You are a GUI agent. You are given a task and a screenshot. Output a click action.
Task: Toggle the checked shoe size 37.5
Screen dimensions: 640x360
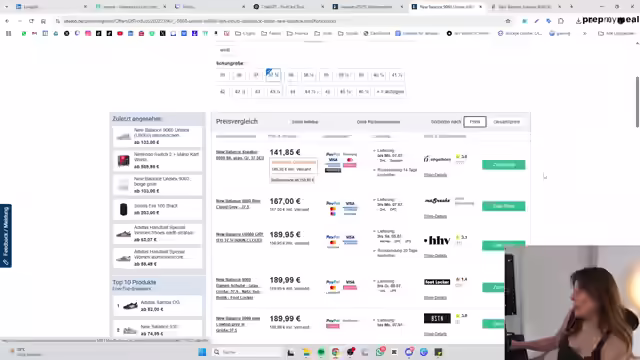click(273, 75)
